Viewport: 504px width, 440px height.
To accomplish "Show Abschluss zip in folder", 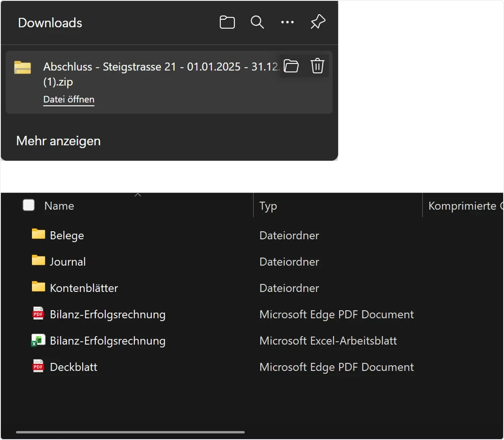I will tap(291, 66).
